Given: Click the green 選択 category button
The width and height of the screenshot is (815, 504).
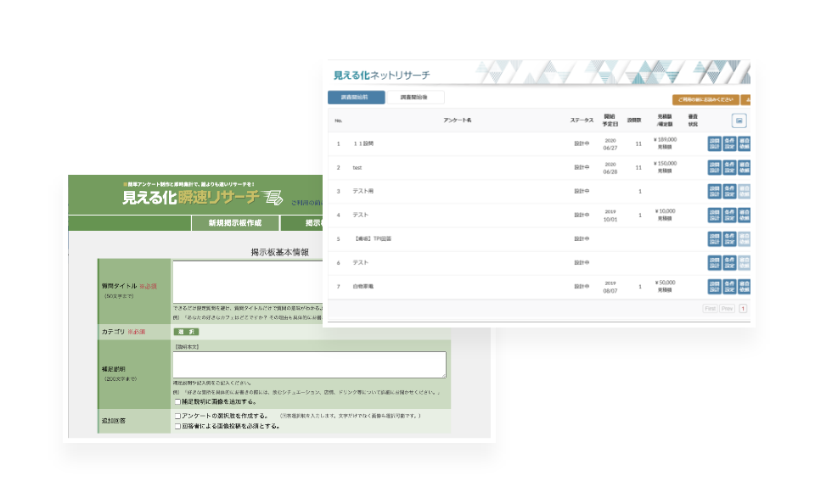Looking at the screenshot, I should [186, 332].
